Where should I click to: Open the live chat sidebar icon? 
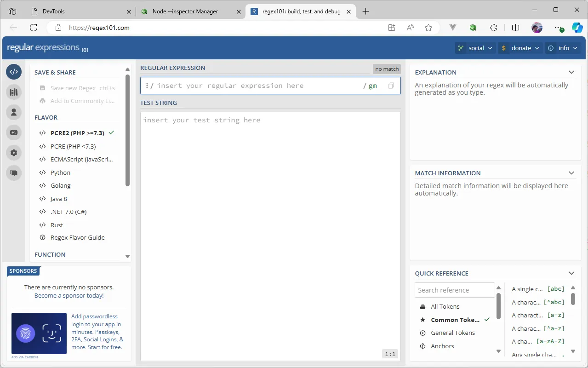coord(14,173)
